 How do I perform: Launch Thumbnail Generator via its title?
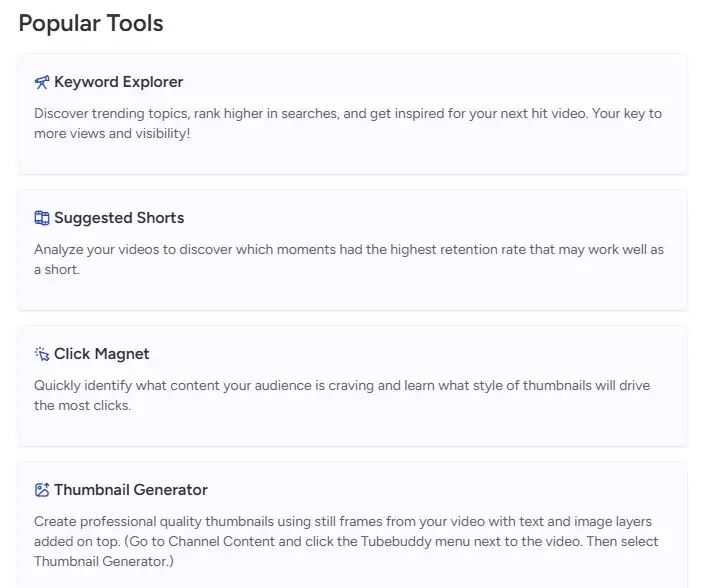click(131, 490)
